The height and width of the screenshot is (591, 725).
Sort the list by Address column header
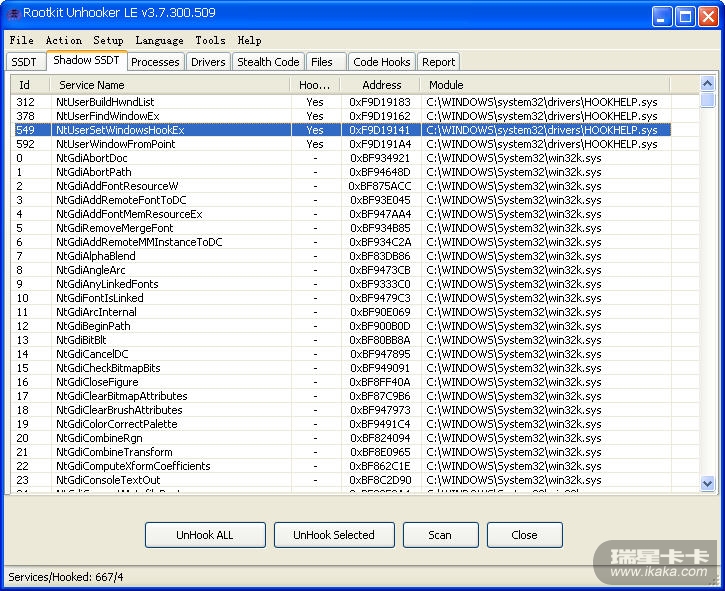click(x=381, y=85)
